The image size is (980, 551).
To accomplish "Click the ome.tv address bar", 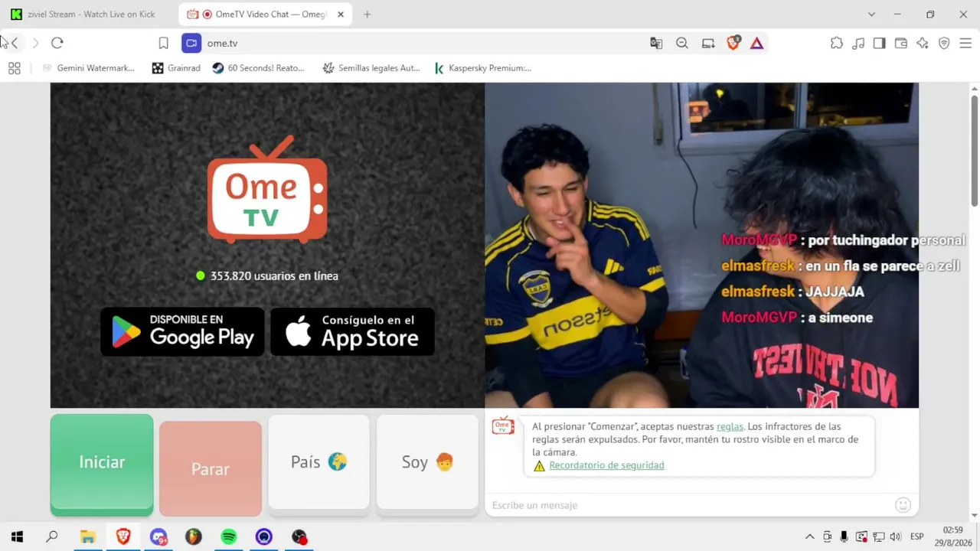I will (x=421, y=44).
